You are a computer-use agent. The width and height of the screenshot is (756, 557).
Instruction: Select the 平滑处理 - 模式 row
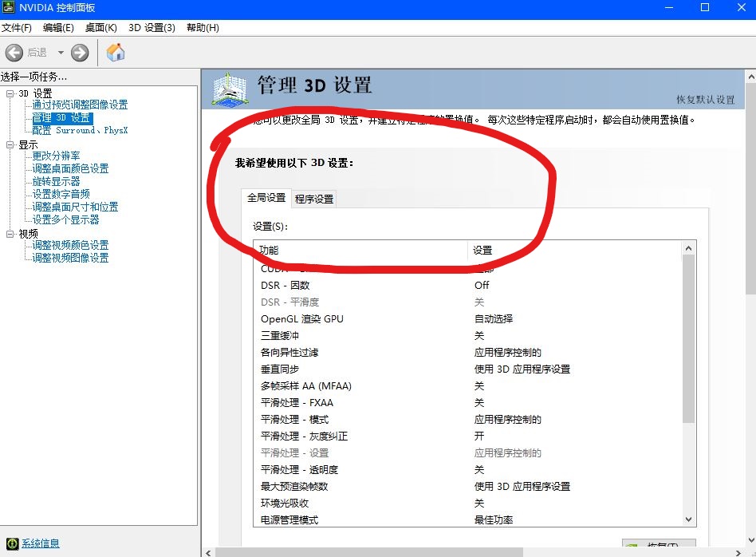pyautogui.click(x=467, y=420)
